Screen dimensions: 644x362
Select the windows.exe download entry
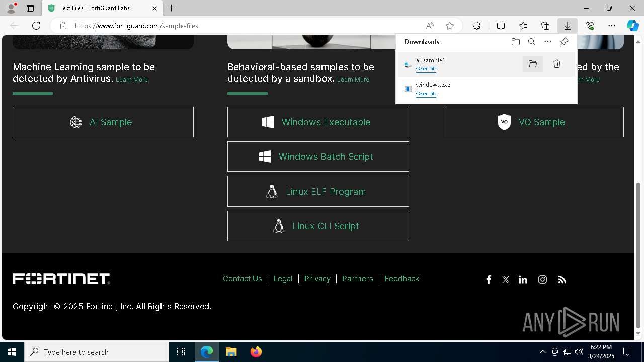pos(486,89)
